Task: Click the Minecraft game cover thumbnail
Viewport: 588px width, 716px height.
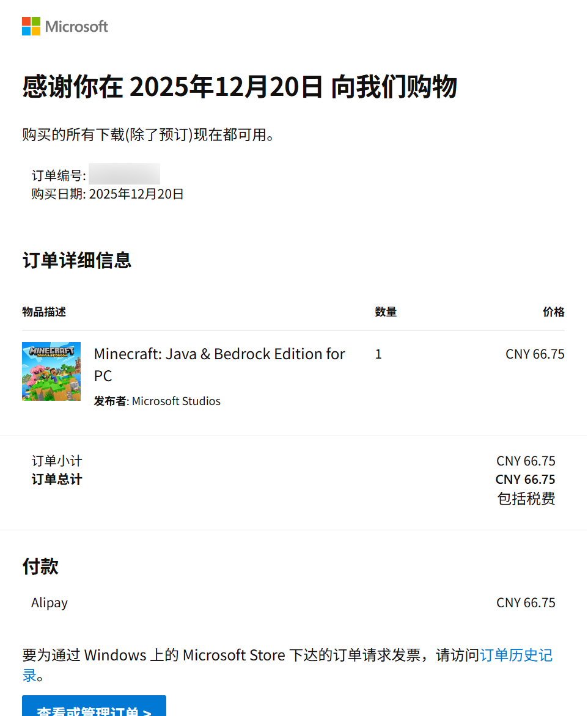Action: (x=51, y=371)
